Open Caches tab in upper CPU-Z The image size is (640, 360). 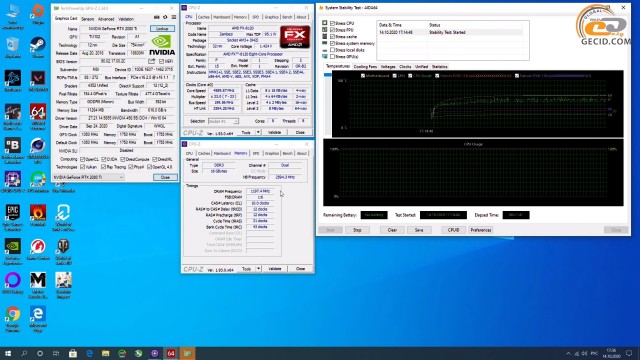[203, 17]
